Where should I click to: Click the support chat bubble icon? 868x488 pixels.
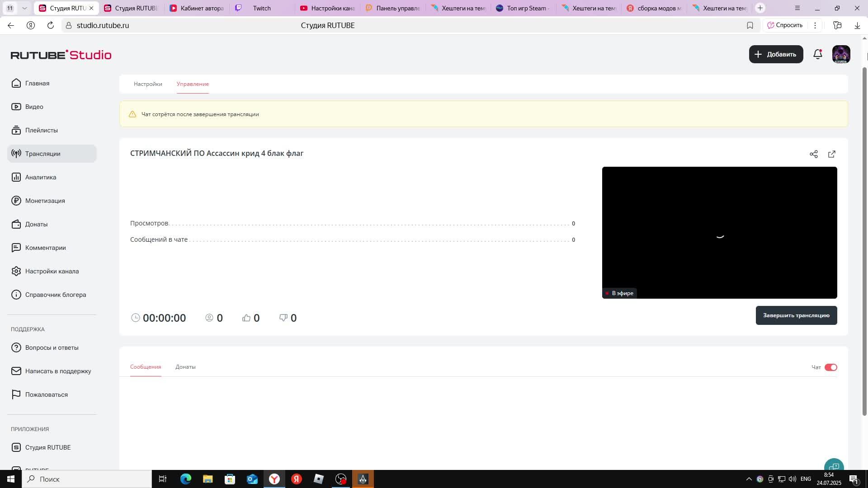click(834, 465)
